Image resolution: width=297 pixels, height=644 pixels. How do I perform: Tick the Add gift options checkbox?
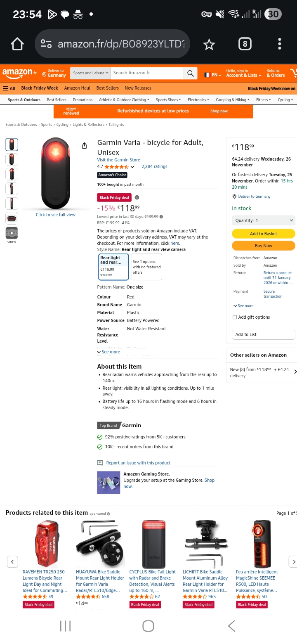pos(235,317)
